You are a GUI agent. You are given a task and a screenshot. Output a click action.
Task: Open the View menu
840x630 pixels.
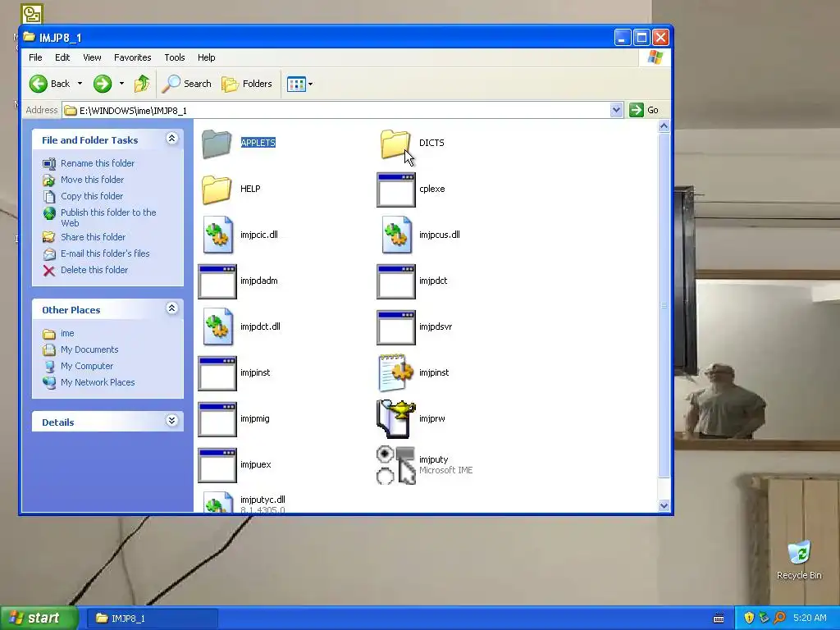tap(92, 57)
